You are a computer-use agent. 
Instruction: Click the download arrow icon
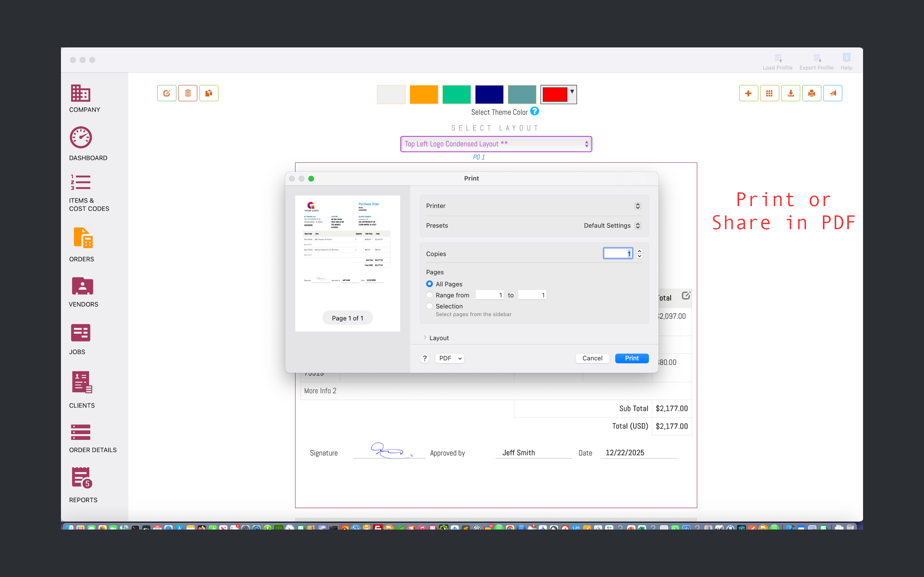pyautogui.click(x=790, y=93)
